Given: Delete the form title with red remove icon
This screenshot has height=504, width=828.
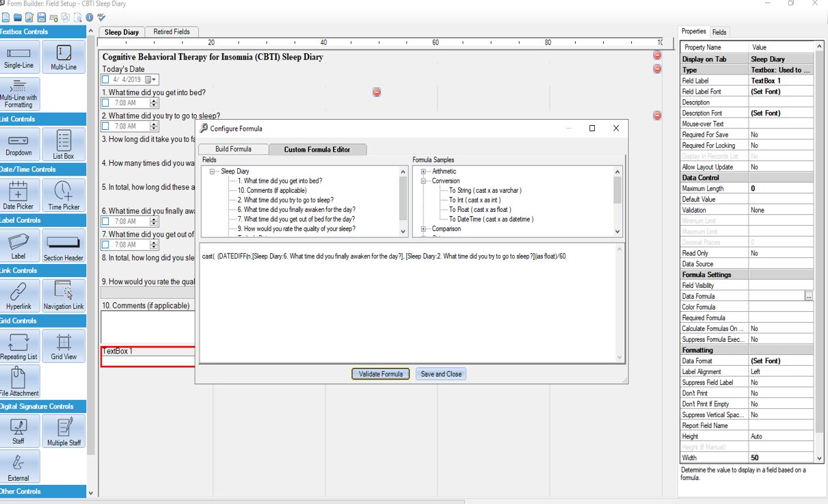Looking at the screenshot, I should [657, 56].
